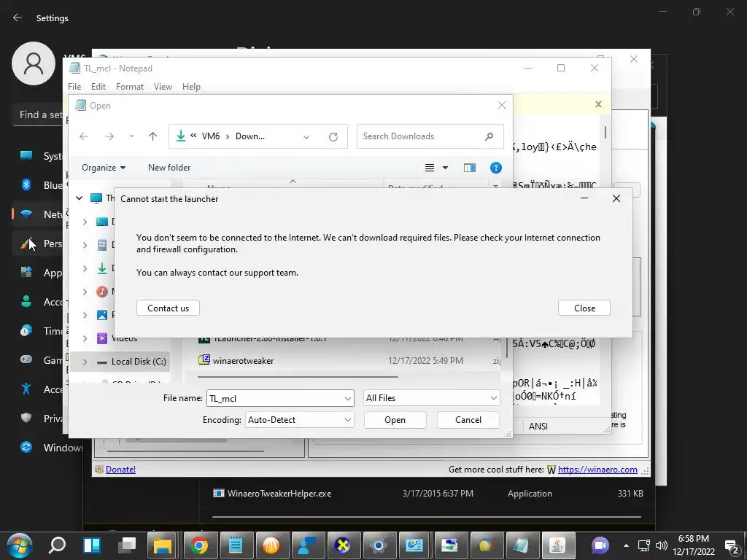Open Notepad Edit menu
The width and height of the screenshot is (747, 560).
[98, 87]
